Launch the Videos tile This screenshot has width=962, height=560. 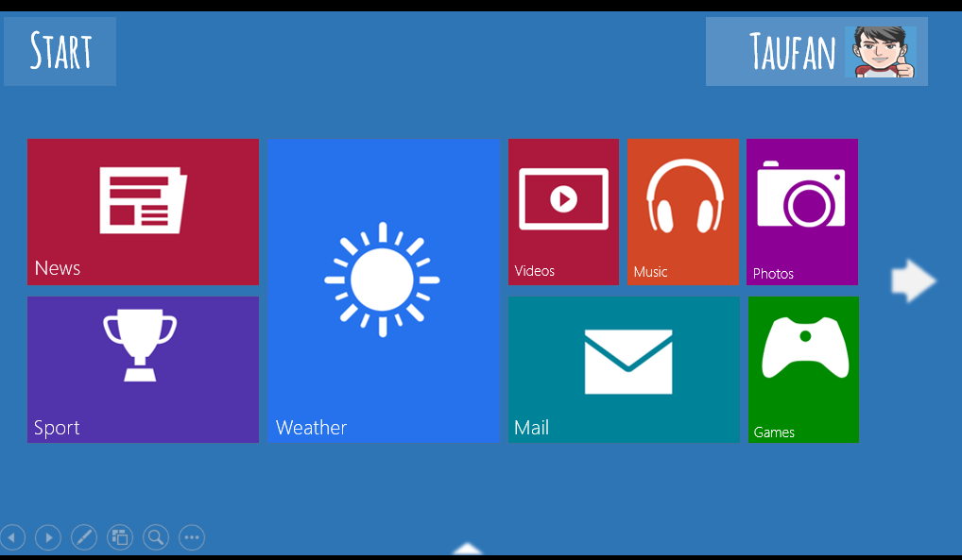click(x=563, y=212)
